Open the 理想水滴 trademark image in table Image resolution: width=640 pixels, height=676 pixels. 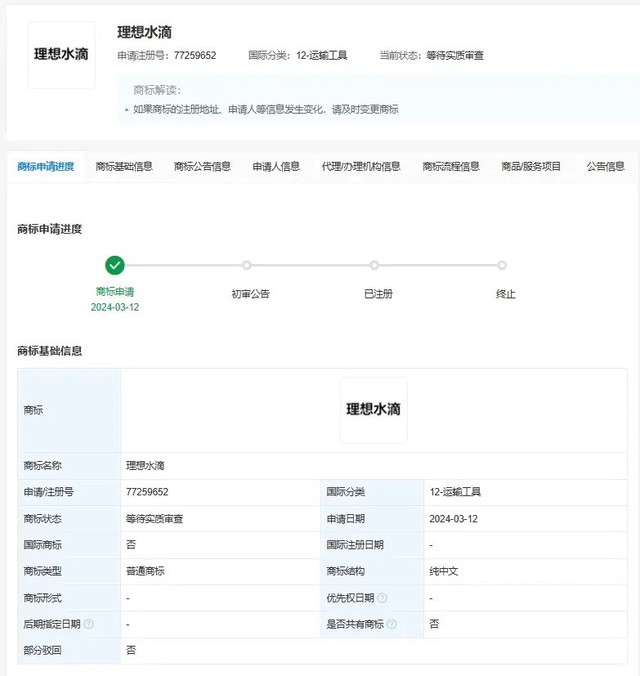point(373,410)
